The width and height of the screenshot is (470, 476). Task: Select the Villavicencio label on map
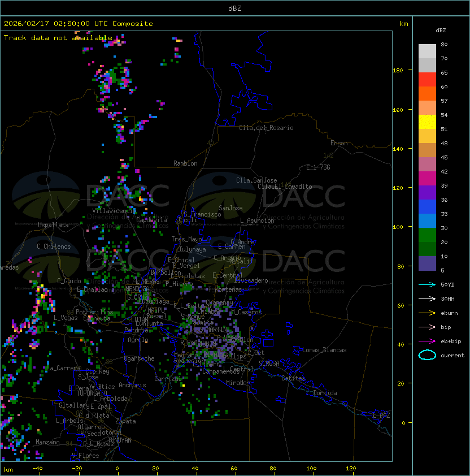pos(114,211)
